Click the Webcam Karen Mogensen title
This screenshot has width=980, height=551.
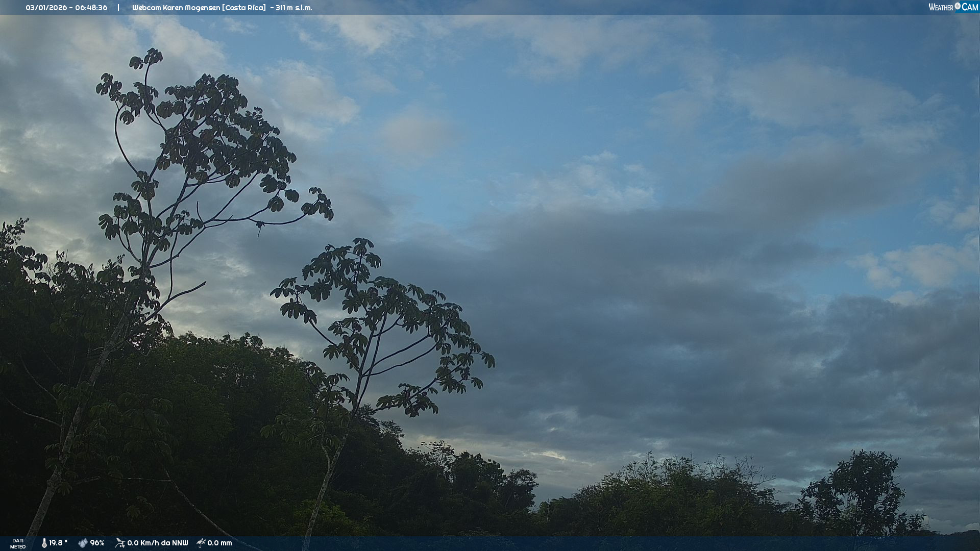click(x=176, y=8)
